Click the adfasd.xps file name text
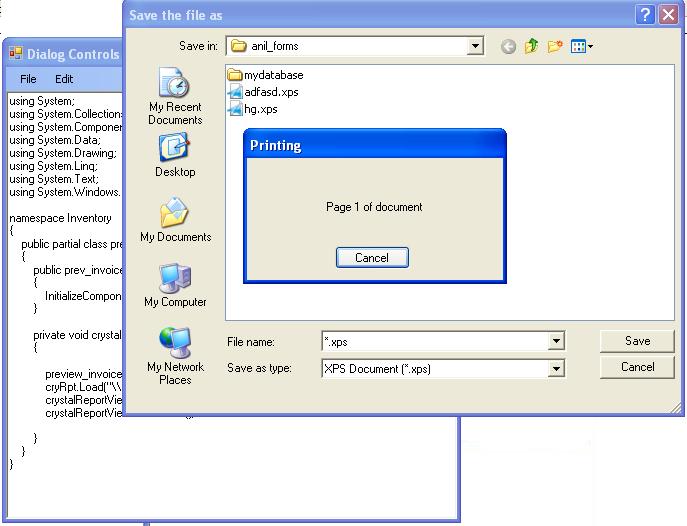 [x=271, y=92]
